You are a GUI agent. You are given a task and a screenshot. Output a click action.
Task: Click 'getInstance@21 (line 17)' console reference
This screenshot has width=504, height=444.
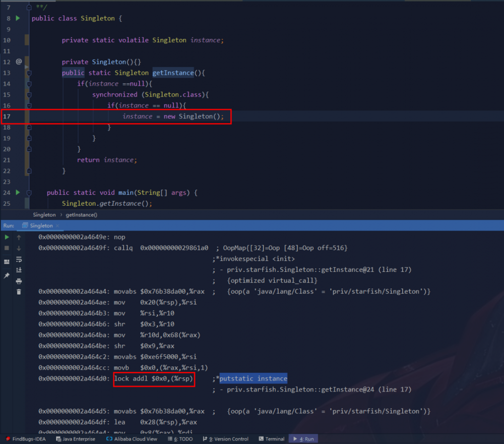366,269
